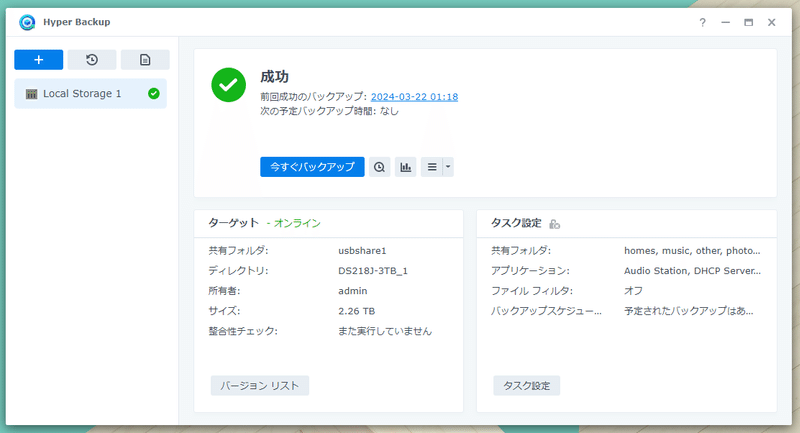This screenshot has height=433, width=800.
Task: Click the ディレクトリ: label
Action: [238, 271]
